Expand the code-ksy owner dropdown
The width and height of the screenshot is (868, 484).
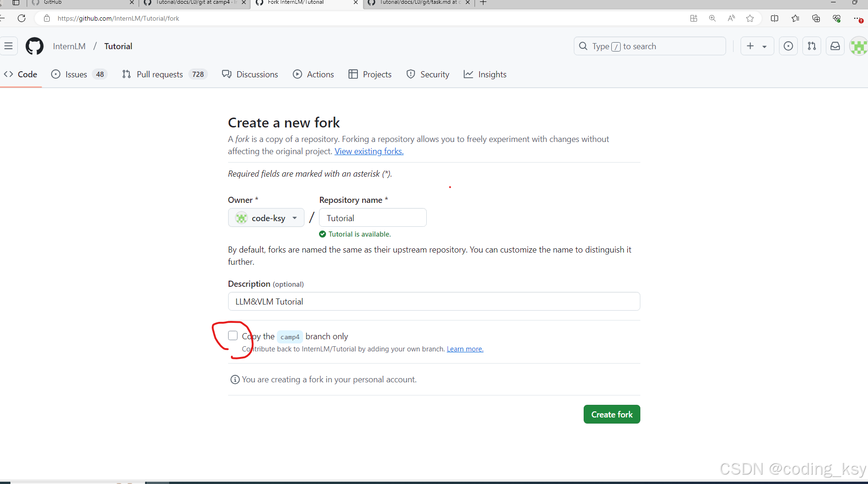coord(266,218)
